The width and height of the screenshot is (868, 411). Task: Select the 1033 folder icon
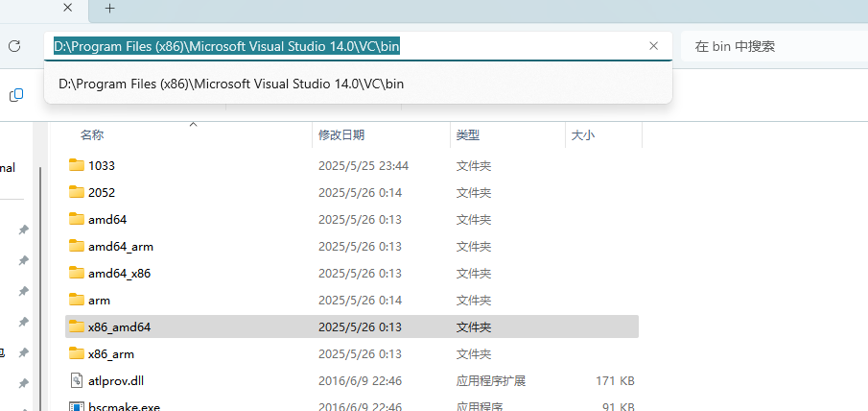[x=77, y=164]
